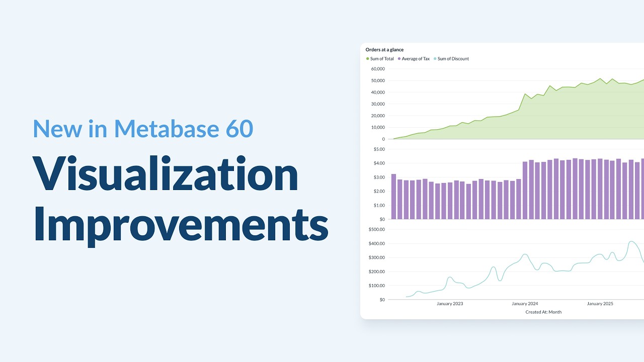Click the teal 'Sum of Discount' legend dot
The image size is (644, 362).
click(x=435, y=59)
